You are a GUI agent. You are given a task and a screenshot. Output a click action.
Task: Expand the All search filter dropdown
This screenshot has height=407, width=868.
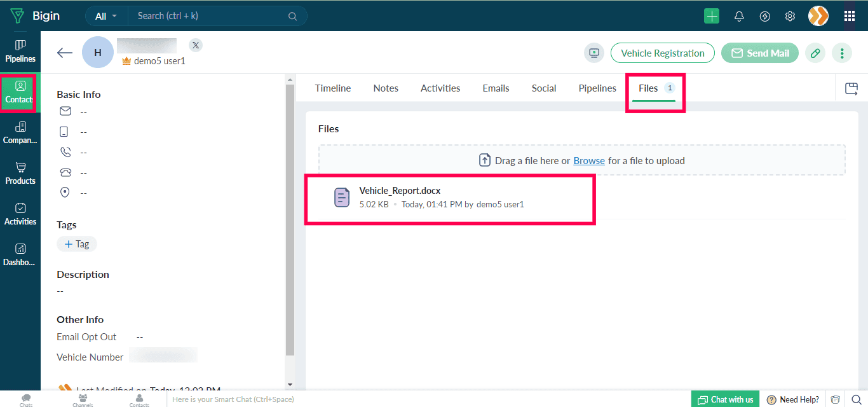106,16
